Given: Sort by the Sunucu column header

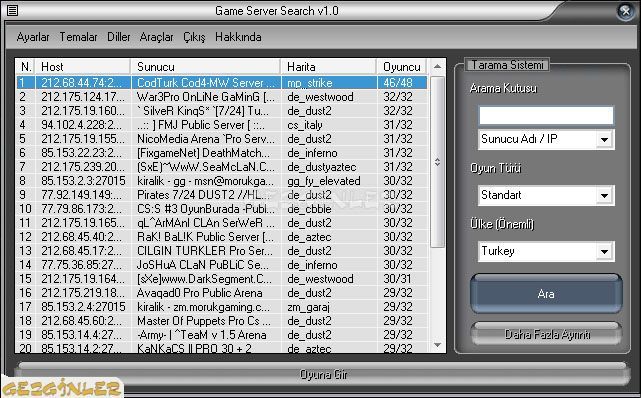Looking at the screenshot, I should (x=206, y=67).
